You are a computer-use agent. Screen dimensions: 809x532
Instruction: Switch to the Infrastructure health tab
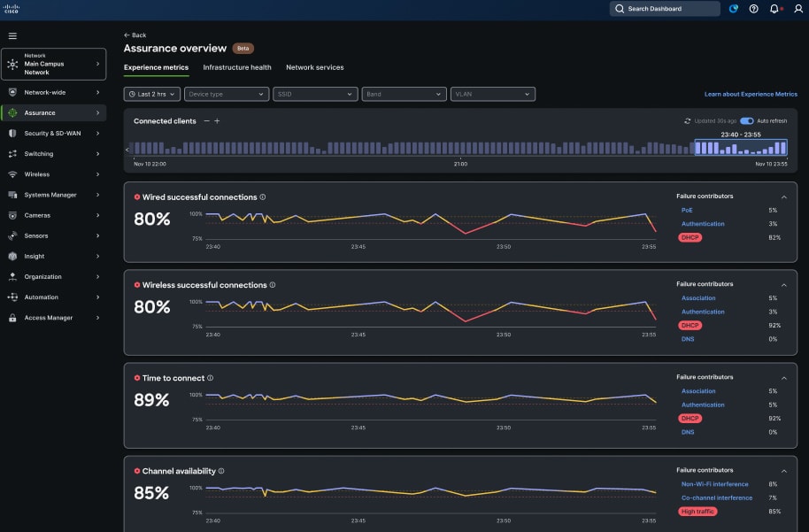pyautogui.click(x=237, y=67)
